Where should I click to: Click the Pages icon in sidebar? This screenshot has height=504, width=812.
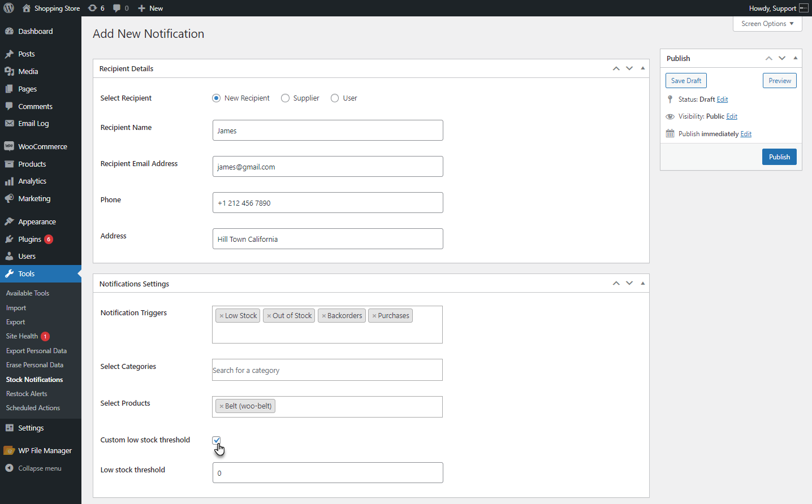tap(9, 89)
